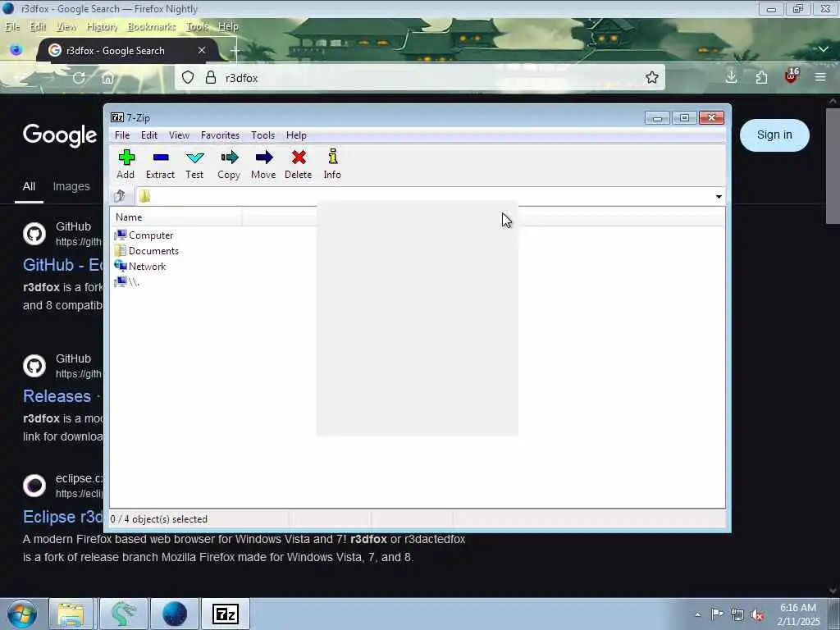Open the Action Center flag icon
Screen dimensions: 840x630
coord(717,614)
